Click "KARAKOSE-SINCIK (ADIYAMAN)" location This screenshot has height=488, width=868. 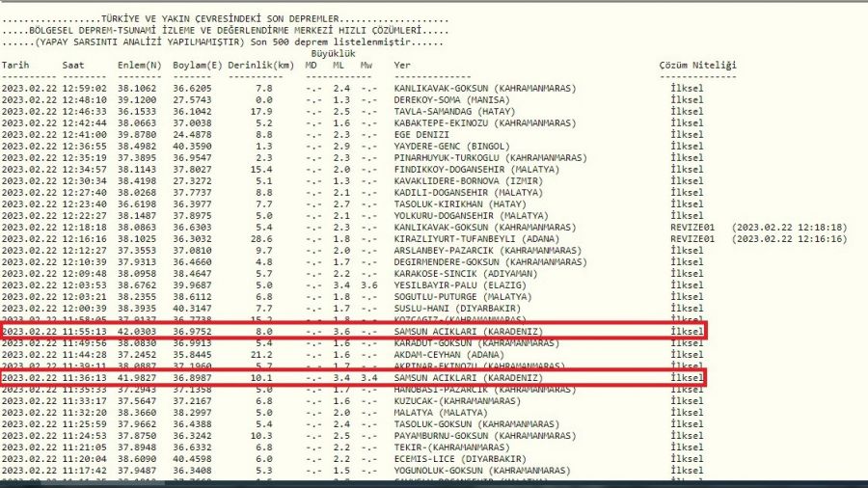click(466, 275)
